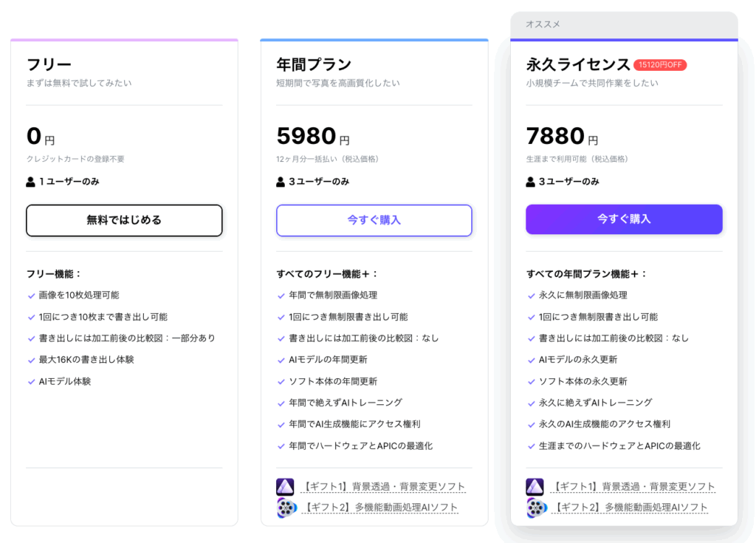Open 【ギフト2】多機能動画処理 link in lifetime license

point(630,508)
